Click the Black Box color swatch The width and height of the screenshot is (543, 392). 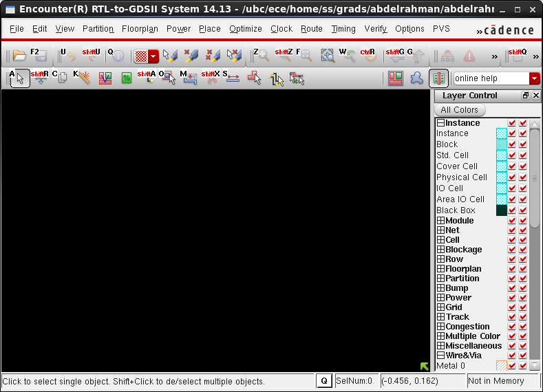pyautogui.click(x=501, y=210)
